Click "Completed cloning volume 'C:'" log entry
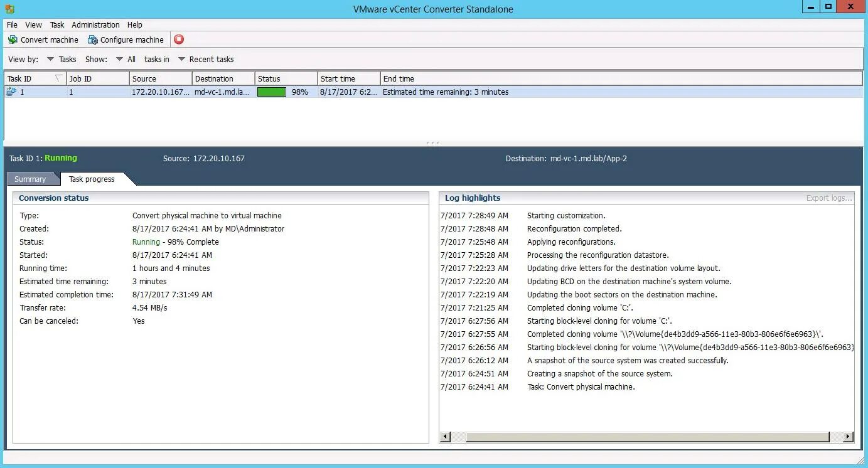 click(580, 308)
